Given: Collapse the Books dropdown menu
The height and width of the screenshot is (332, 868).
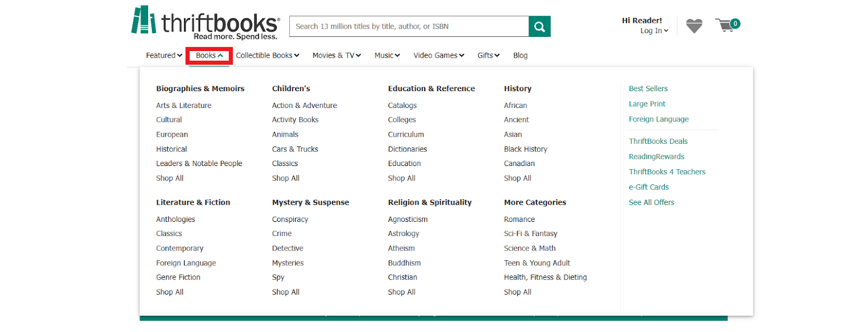Looking at the screenshot, I should click(x=209, y=55).
